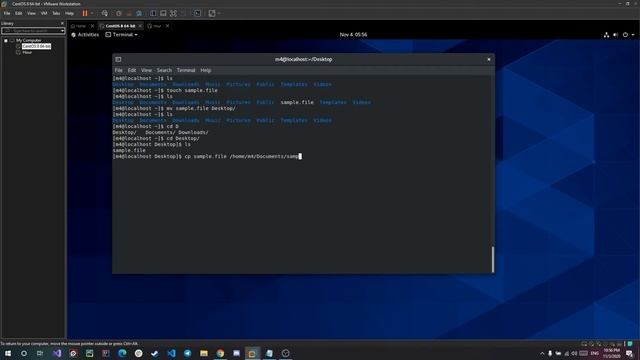Open VMware Help menu

coord(69,13)
